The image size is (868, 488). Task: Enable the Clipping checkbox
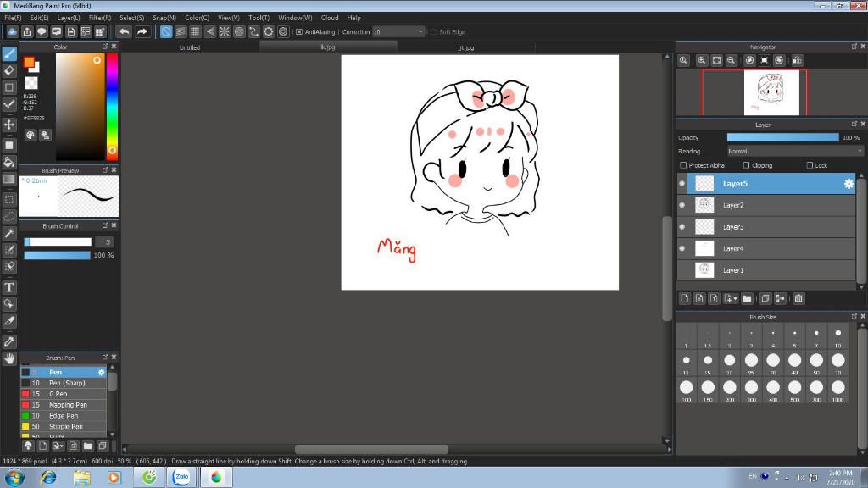point(746,165)
